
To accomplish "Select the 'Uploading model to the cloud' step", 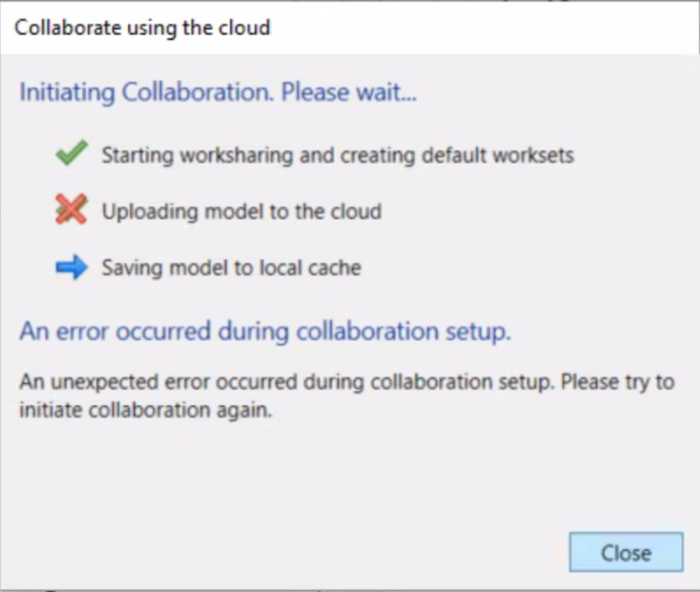I will tap(241, 212).
